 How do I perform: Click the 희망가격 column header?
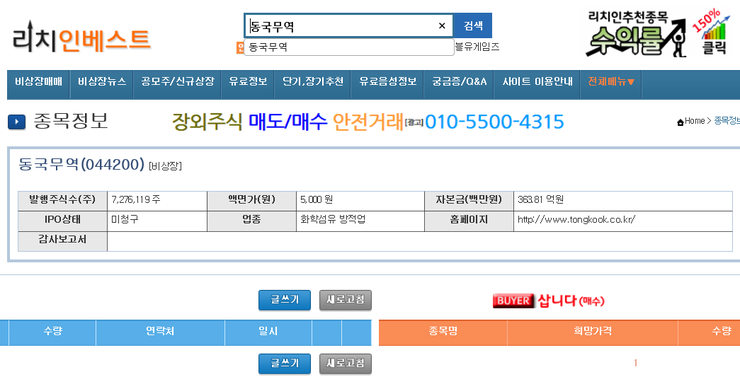coord(593,331)
